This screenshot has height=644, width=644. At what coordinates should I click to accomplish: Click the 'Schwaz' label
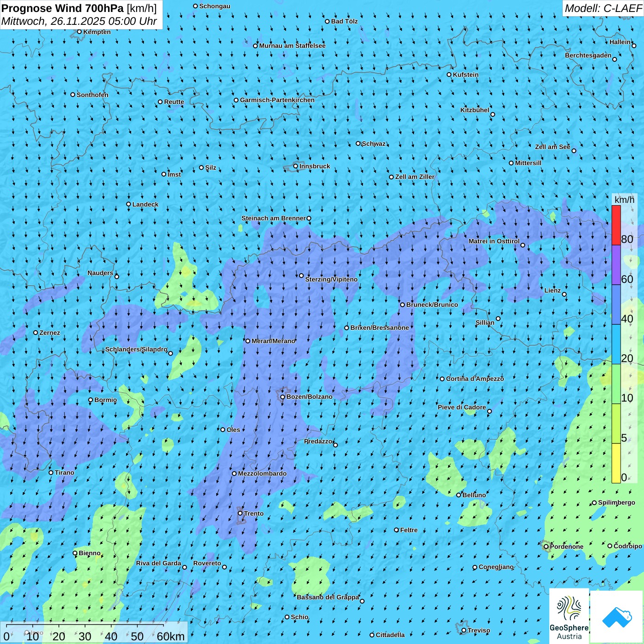point(374,144)
